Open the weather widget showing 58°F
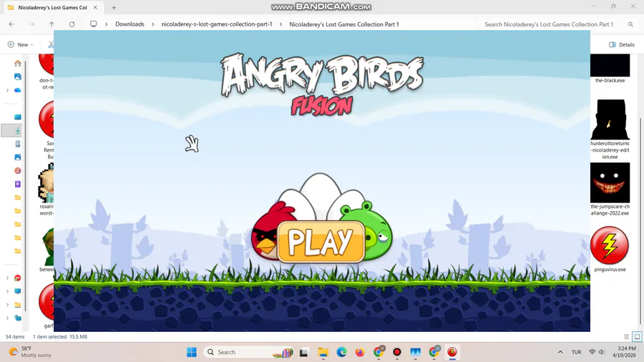Viewport: 644px width, 362px height. (30, 352)
